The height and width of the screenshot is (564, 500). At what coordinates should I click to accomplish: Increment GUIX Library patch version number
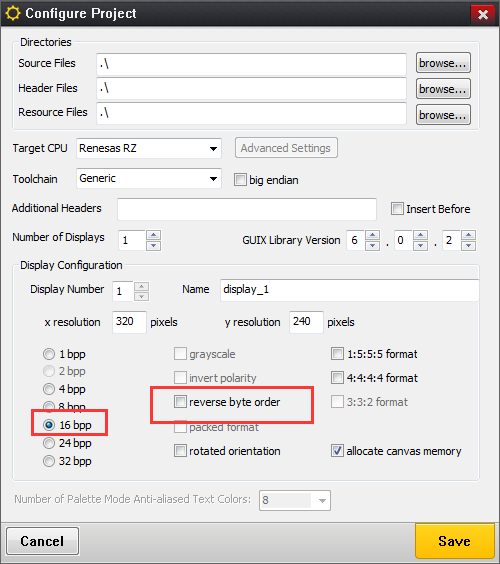tap(468, 235)
